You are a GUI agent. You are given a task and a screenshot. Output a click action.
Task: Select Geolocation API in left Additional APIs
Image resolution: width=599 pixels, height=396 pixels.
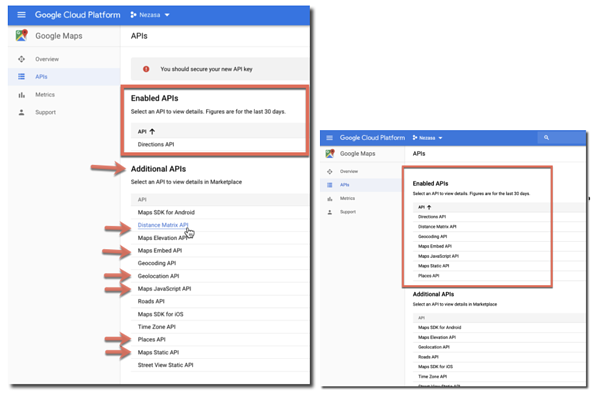coord(158,276)
